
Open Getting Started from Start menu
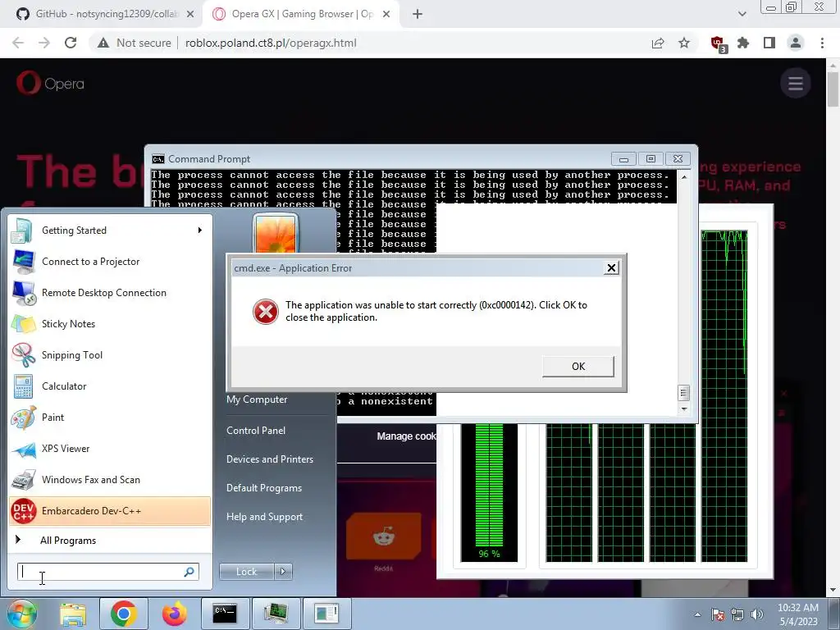(x=110, y=231)
